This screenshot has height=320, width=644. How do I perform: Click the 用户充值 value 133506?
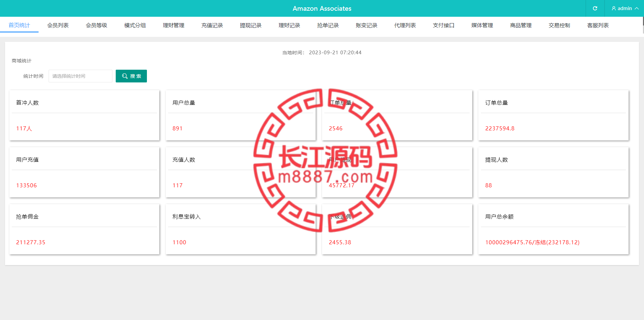coord(26,185)
